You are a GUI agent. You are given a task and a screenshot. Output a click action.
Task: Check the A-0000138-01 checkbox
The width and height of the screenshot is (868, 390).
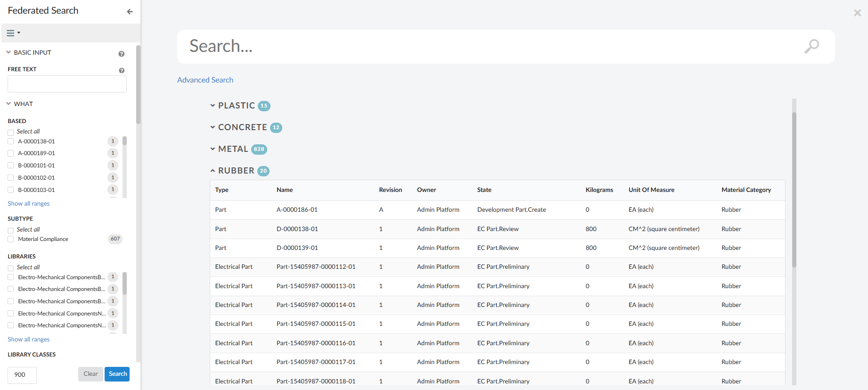(x=11, y=141)
